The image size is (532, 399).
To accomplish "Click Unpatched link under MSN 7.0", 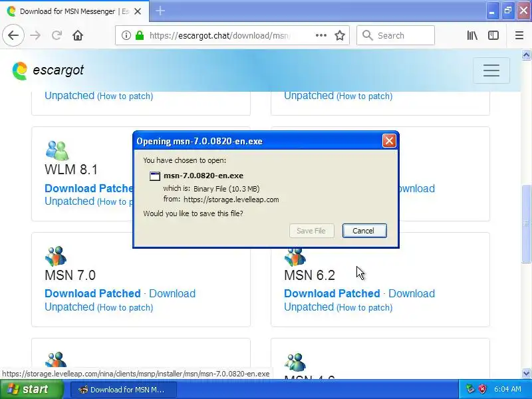I will (x=70, y=307).
